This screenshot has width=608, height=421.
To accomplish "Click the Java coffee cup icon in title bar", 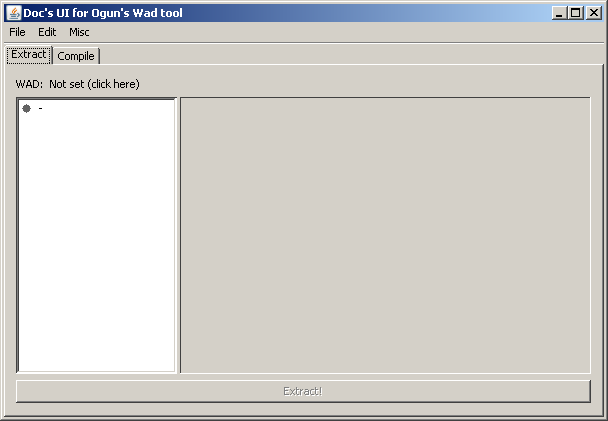I will (14, 13).
